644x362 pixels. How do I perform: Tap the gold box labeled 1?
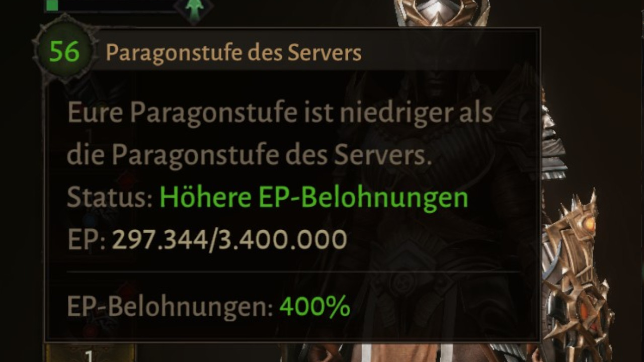pyautogui.click(x=90, y=353)
